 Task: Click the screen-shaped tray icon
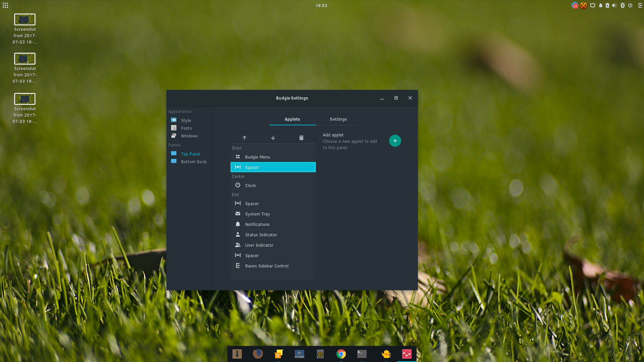(593, 5)
